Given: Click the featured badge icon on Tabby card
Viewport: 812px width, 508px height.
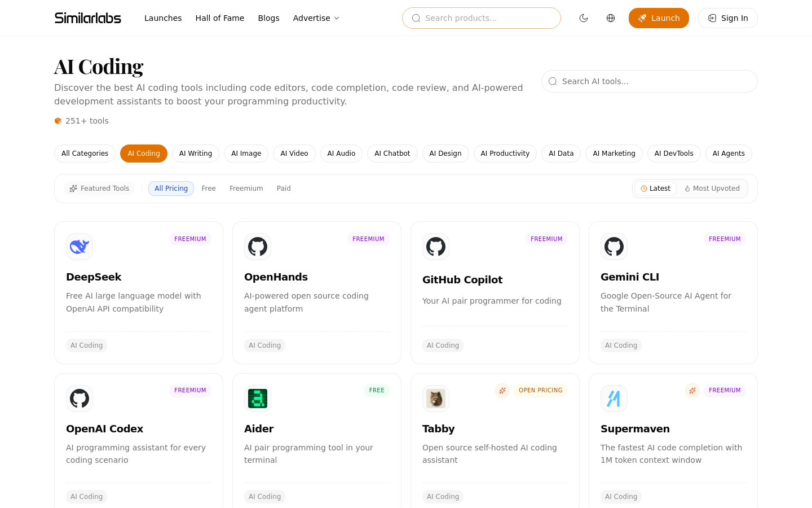Looking at the screenshot, I should [x=502, y=391].
